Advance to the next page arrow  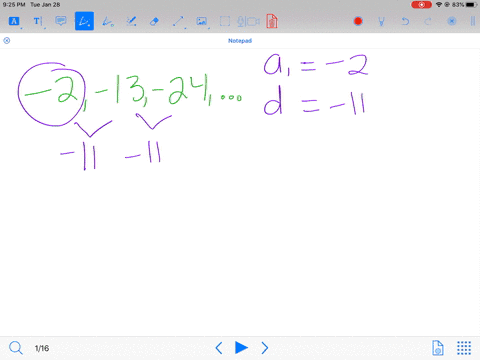point(265,348)
